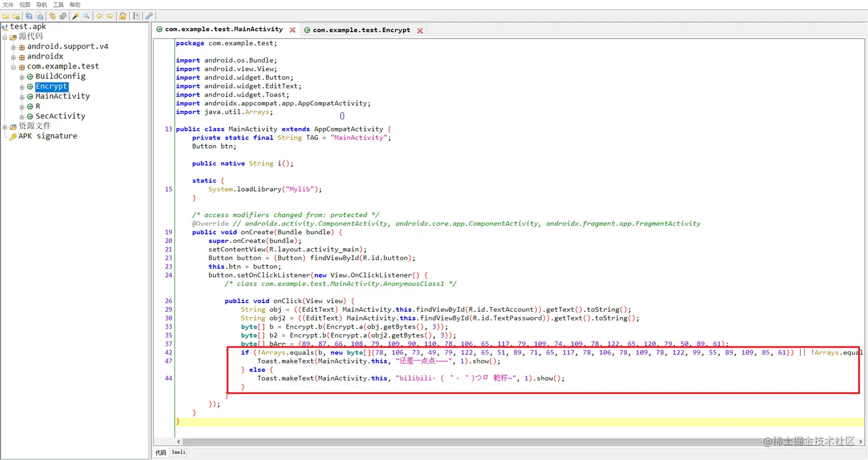The height and width of the screenshot is (460, 868).
Task: Click the scroll-left arrow under the code
Action: 179,442
